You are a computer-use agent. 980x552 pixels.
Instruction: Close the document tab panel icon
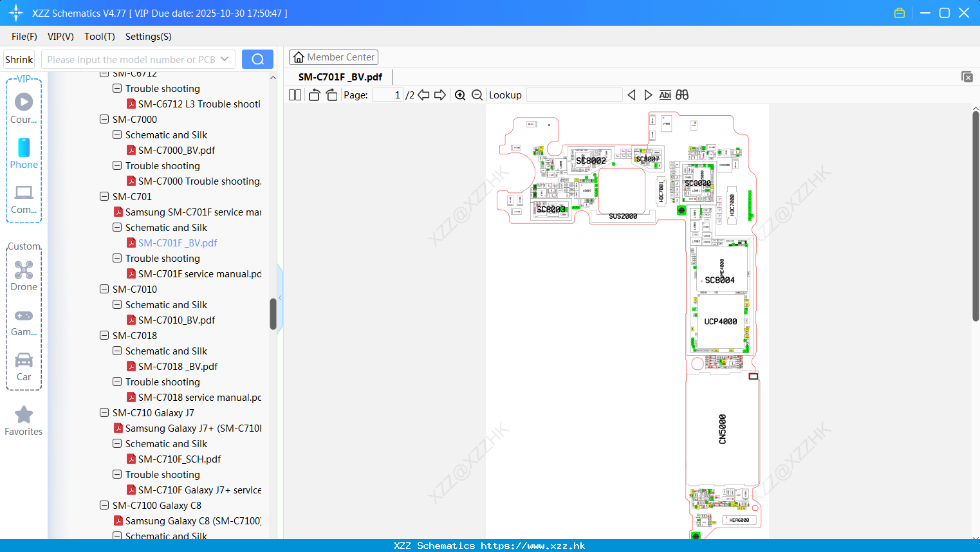click(967, 77)
